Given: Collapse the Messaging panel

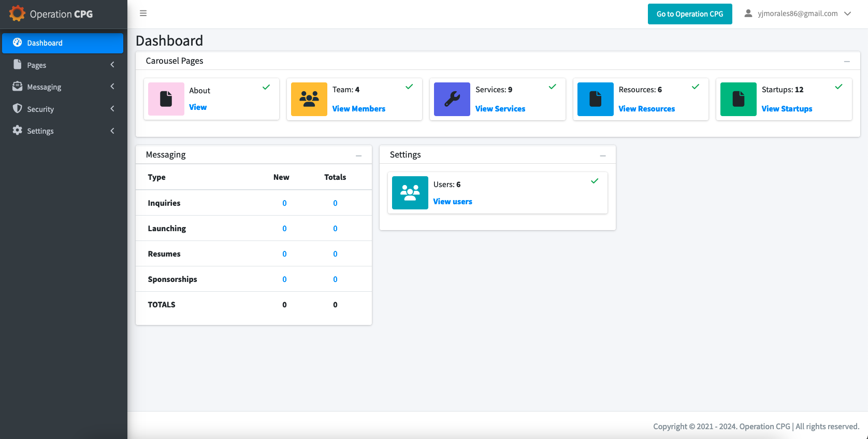Looking at the screenshot, I should click(x=358, y=155).
